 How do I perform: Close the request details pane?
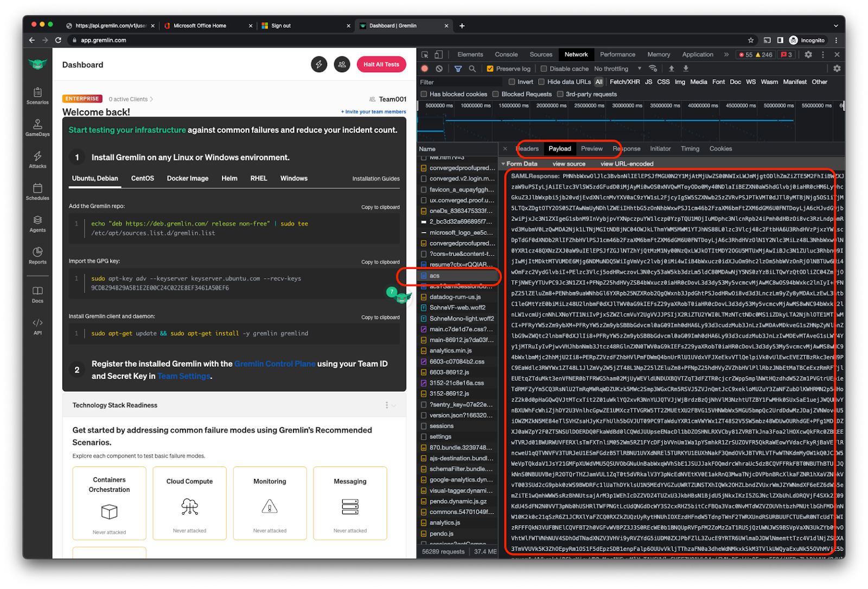pos(505,149)
